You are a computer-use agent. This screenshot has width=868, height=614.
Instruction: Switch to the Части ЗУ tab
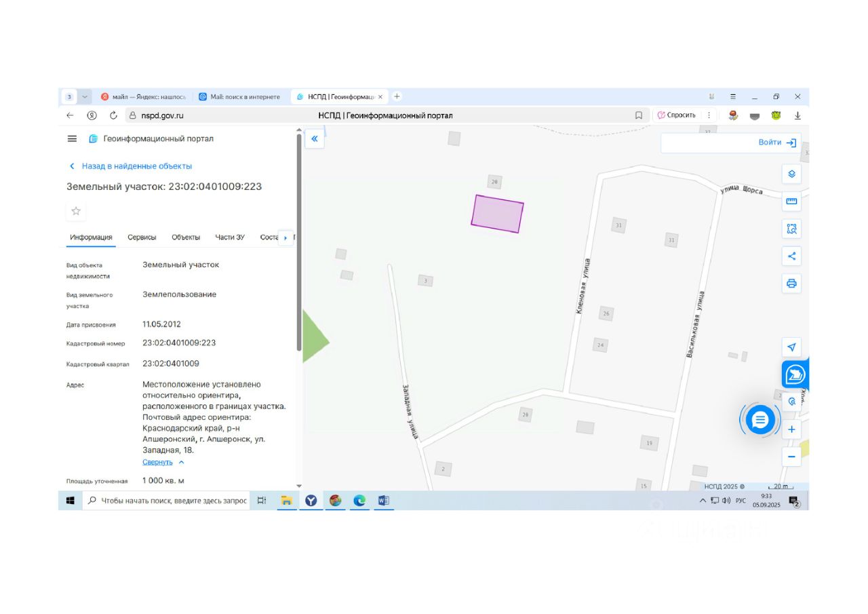230,237
